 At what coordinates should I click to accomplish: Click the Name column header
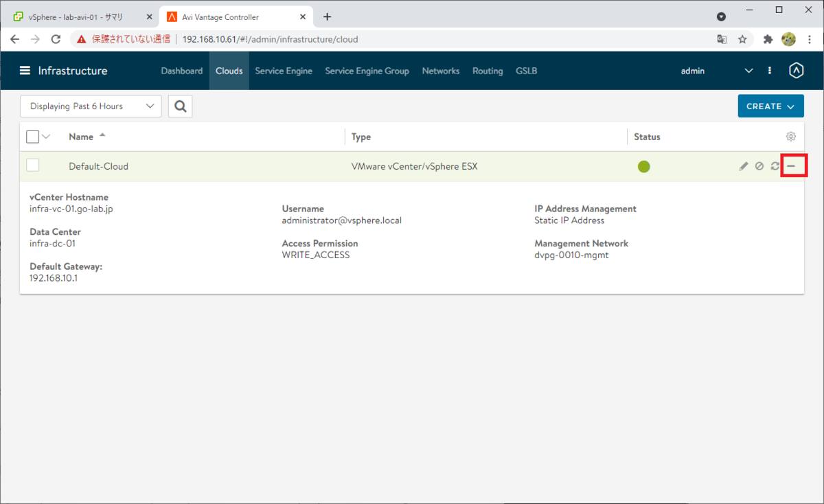(81, 137)
